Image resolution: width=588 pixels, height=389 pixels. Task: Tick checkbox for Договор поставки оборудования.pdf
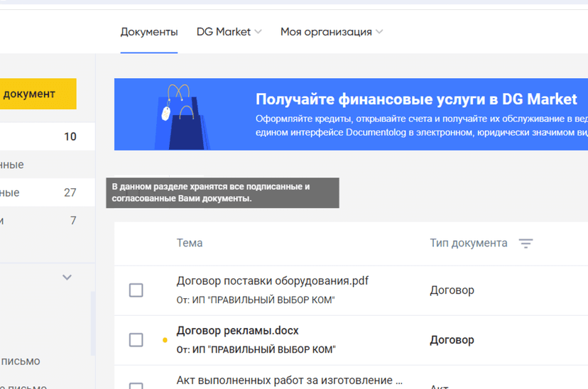click(x=136, y=290)
